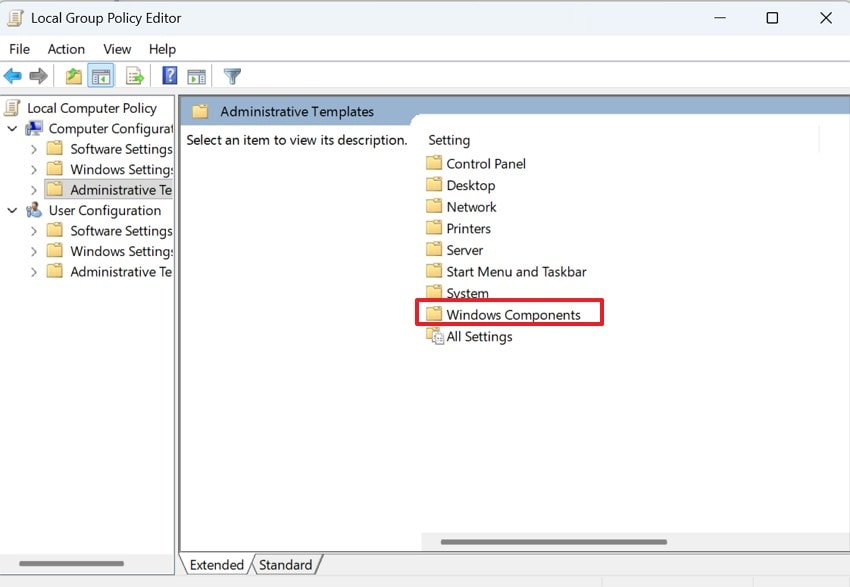Select Local Computer Policy root node

92,108
